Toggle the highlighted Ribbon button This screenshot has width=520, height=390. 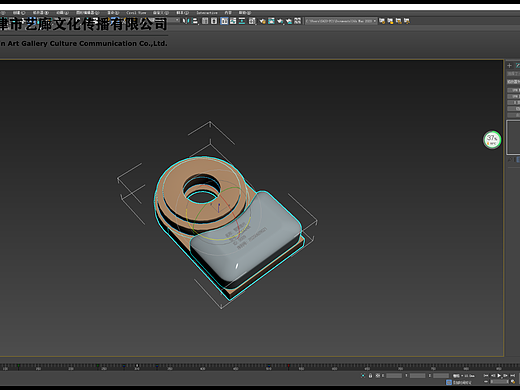[224, 21]
